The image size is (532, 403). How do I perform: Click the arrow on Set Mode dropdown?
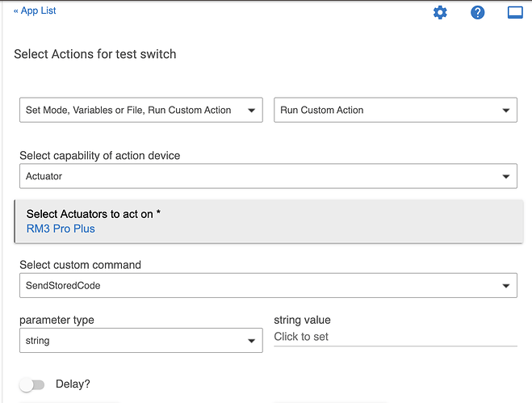click(x=251, y=111)
